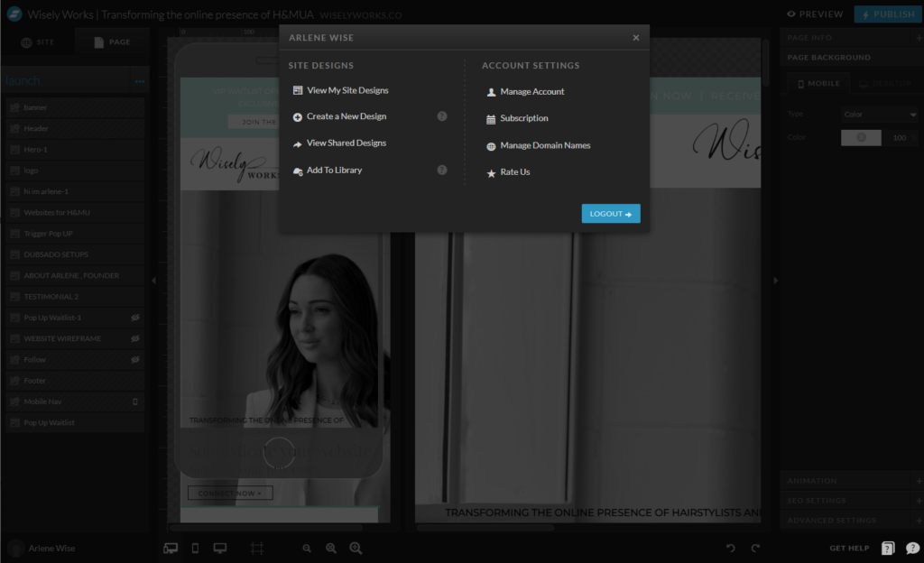
Task: Toggle visibility of WEBSITE WIREFRAME
Action: coord(135,338)
